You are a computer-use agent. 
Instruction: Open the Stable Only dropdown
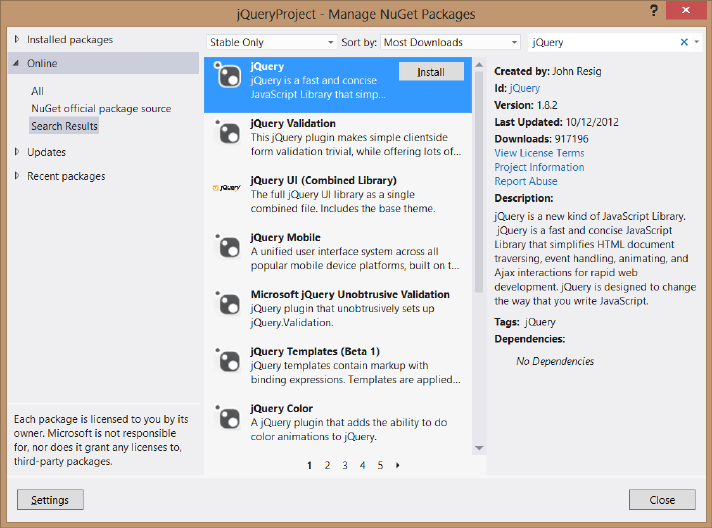pos(272,42)
